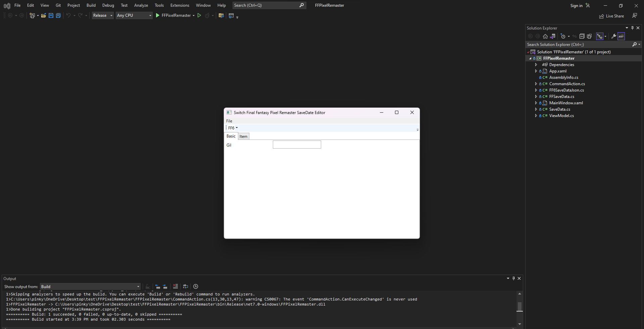Open Properties via the wrench icon
The height and width of the screenshot is (329, 644).
[x=613, y=36]
